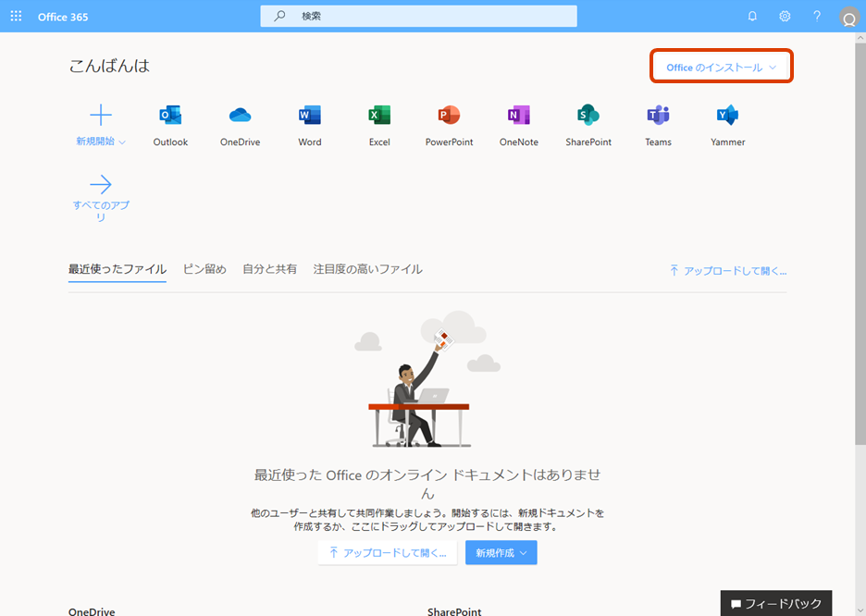Click the 検索 search field

pyautogui.click(x=418, y=16)
